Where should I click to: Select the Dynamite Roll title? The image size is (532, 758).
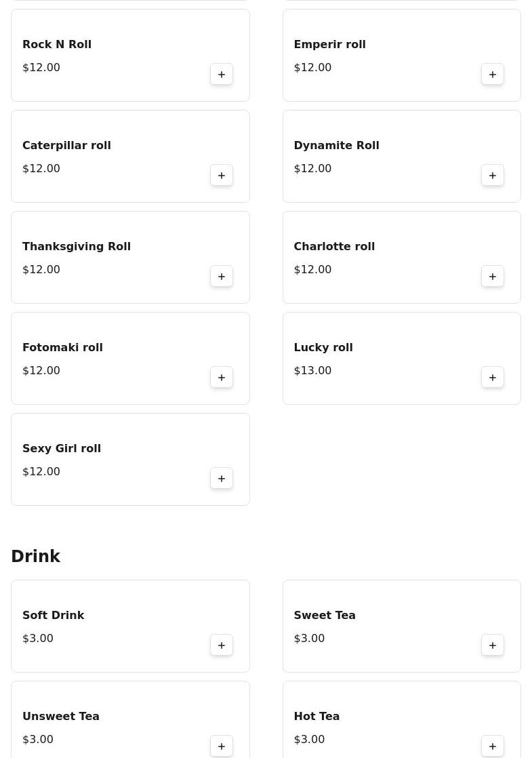(336, 146)
